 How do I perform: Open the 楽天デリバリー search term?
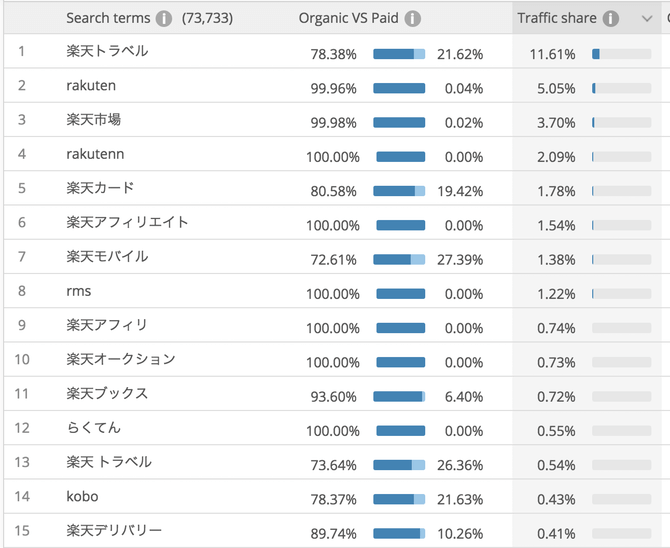(114, 531)
